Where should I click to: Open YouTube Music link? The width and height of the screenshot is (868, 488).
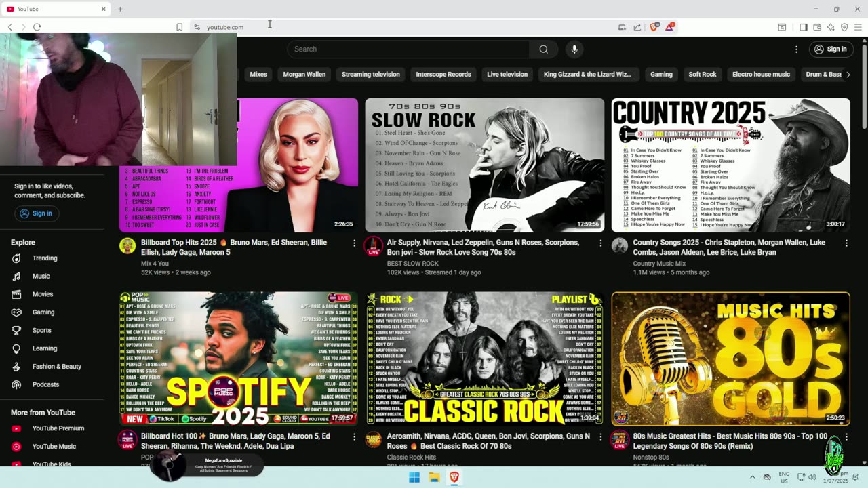[54, 447]
